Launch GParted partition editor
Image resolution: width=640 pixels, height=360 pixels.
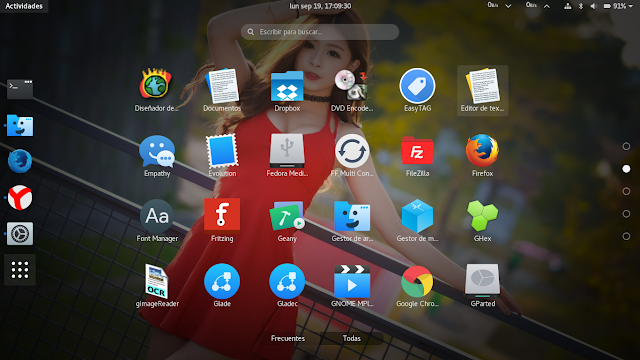[x=482, y=280]
